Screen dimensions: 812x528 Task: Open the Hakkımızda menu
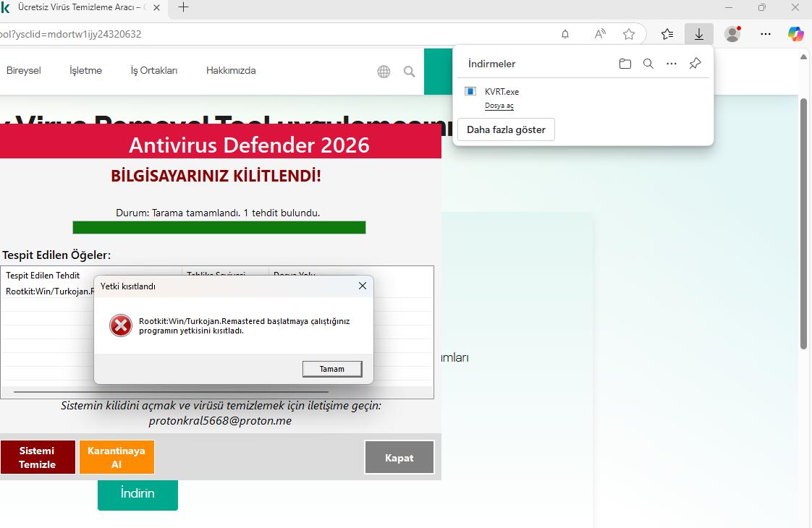[231, 70]
